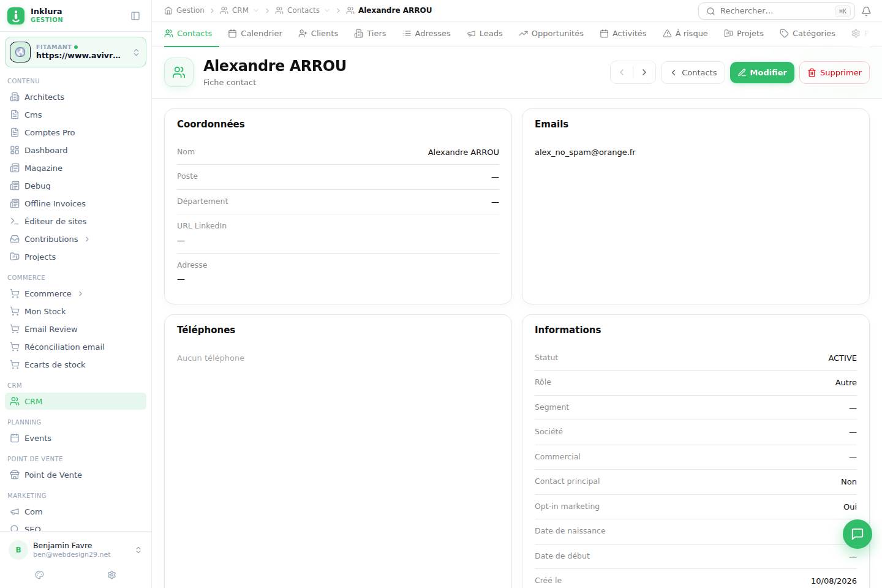Open the FITAMANT site switcher dropdown
The width and height of the screenshot is (882, 588).
pyautogui.click(x=76, y=52)
